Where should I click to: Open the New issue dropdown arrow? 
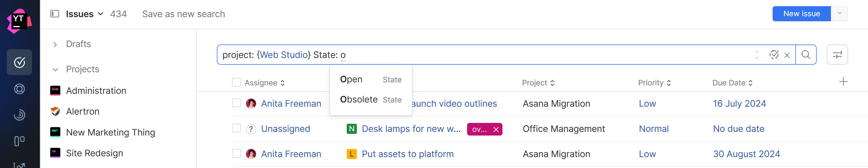(839, 14)
